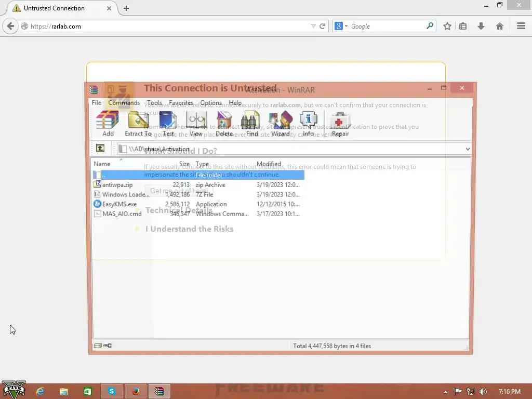Click the key icon in WinRAR status bar
532x399 pixels.
[x=108, y=345]
